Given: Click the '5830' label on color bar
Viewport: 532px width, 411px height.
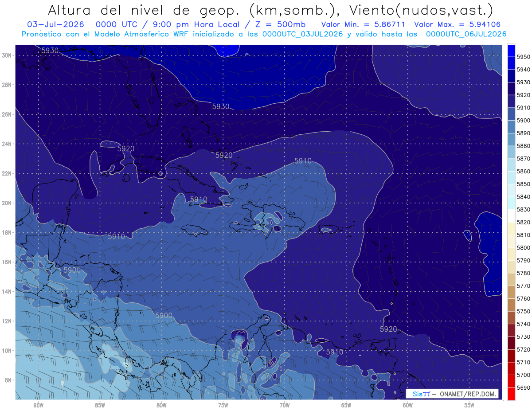Looking at the screenshot, I should pos(524,209).
